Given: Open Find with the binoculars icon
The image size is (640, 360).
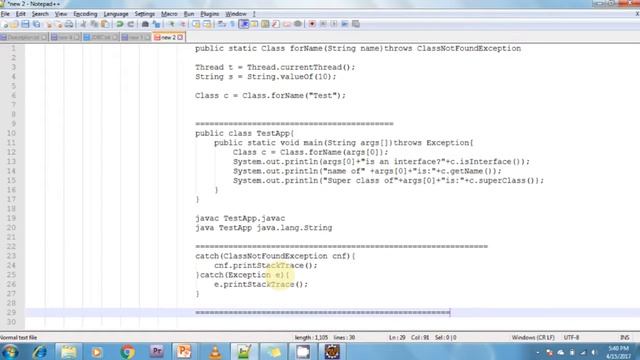Looking at the screenshot, I should pyautogui.click(x=145, y=24).
